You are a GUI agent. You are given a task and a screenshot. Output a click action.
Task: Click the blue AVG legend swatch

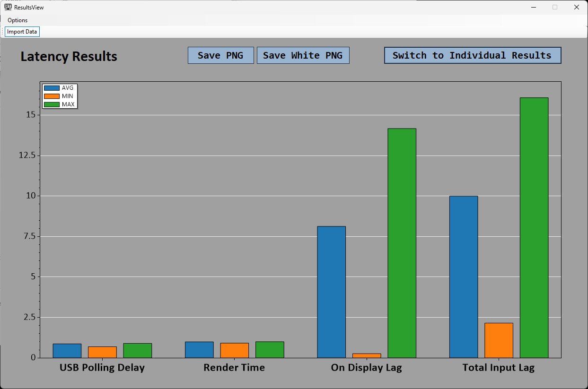click(52, 88)
